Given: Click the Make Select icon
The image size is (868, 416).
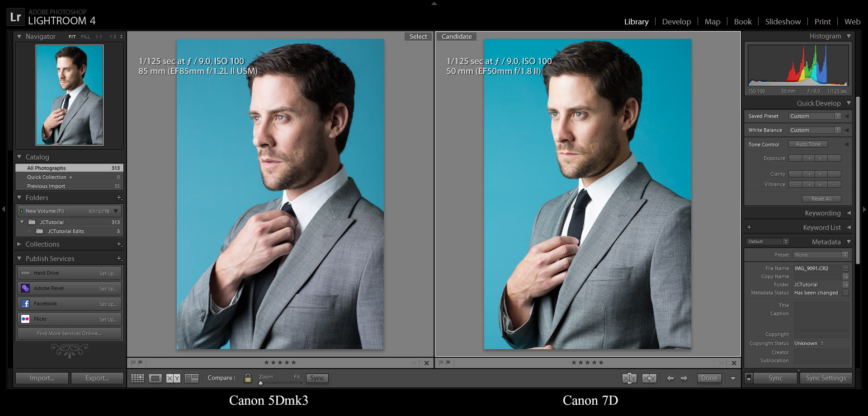Looking at the screenshot, I should (649, 378).
